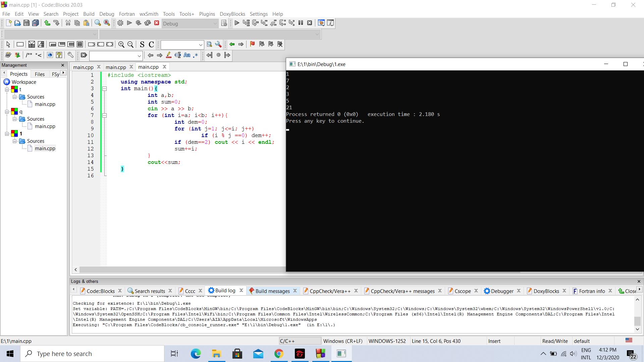Click the red Toggle bookmark flag icon
644x362 pixels.
pyautogui.click(x=252, y=44)
